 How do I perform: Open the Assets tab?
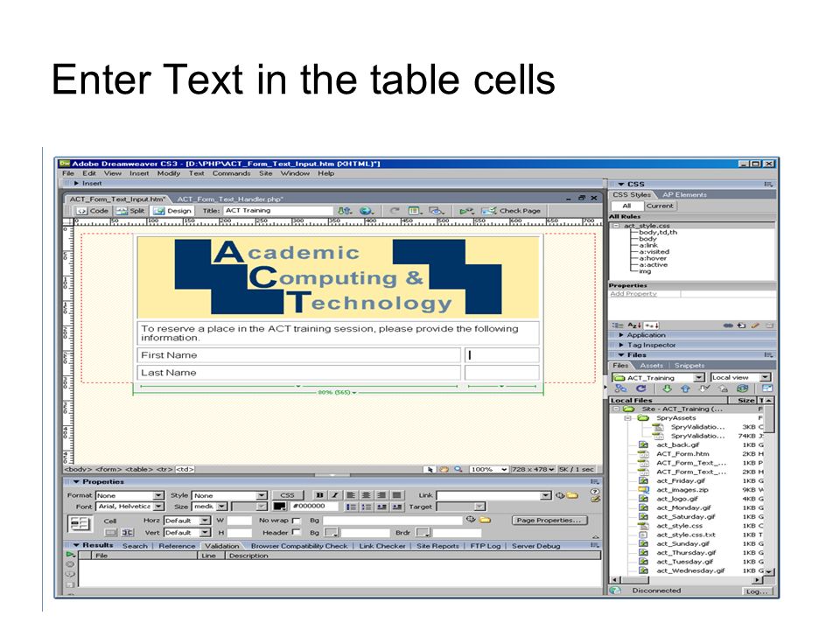651,366
